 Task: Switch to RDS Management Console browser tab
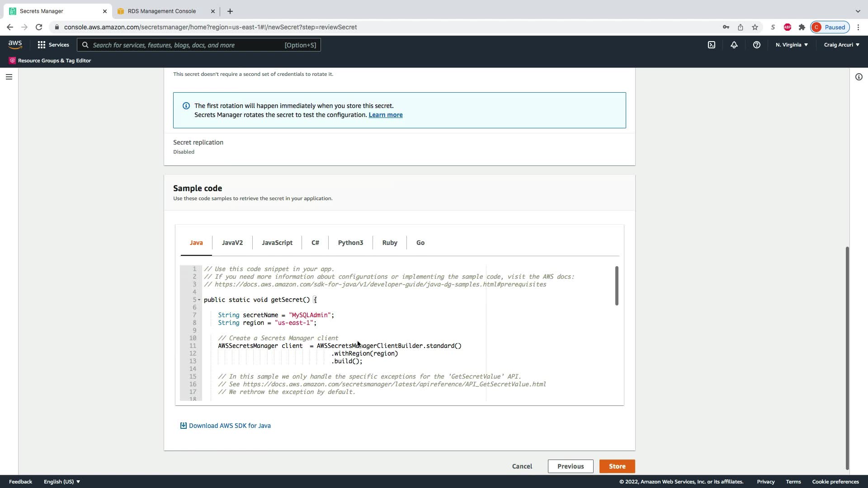(161, 11)
